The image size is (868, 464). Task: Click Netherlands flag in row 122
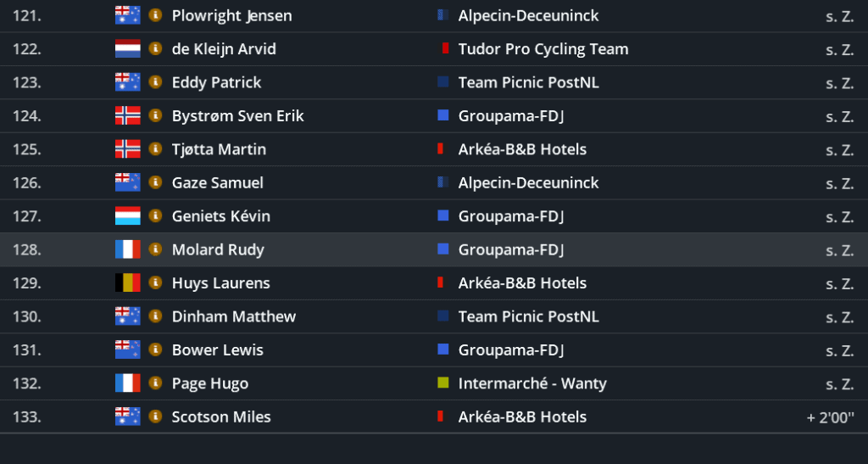pos(127,48)
